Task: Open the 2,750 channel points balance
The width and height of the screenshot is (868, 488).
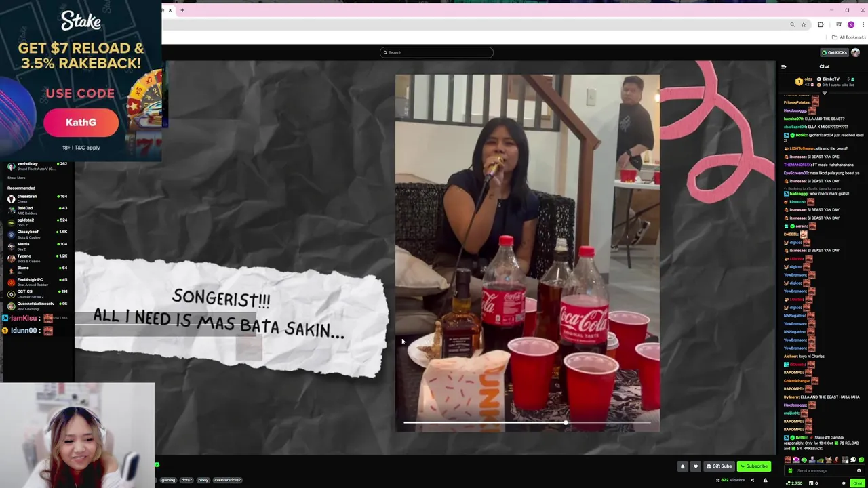Action: (x=793, y=483)
